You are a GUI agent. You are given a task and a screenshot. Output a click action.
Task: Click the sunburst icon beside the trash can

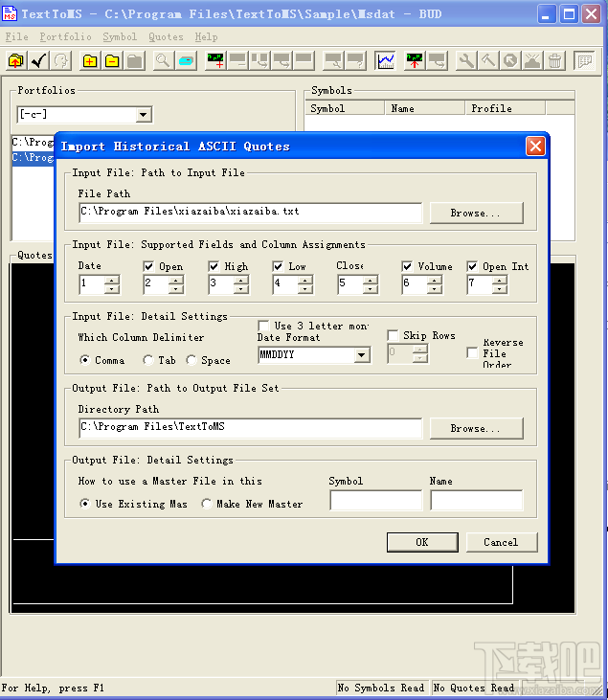click(532, 60)
